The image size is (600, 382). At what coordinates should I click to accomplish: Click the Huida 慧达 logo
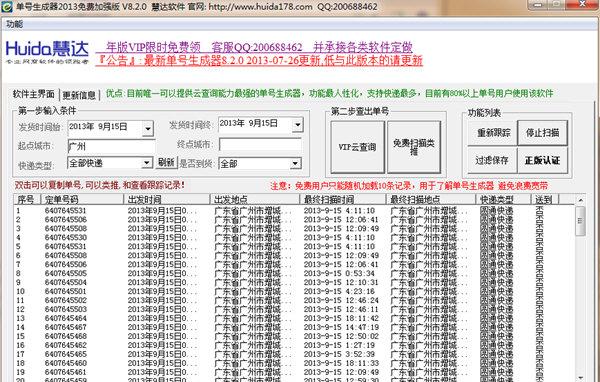47,52
